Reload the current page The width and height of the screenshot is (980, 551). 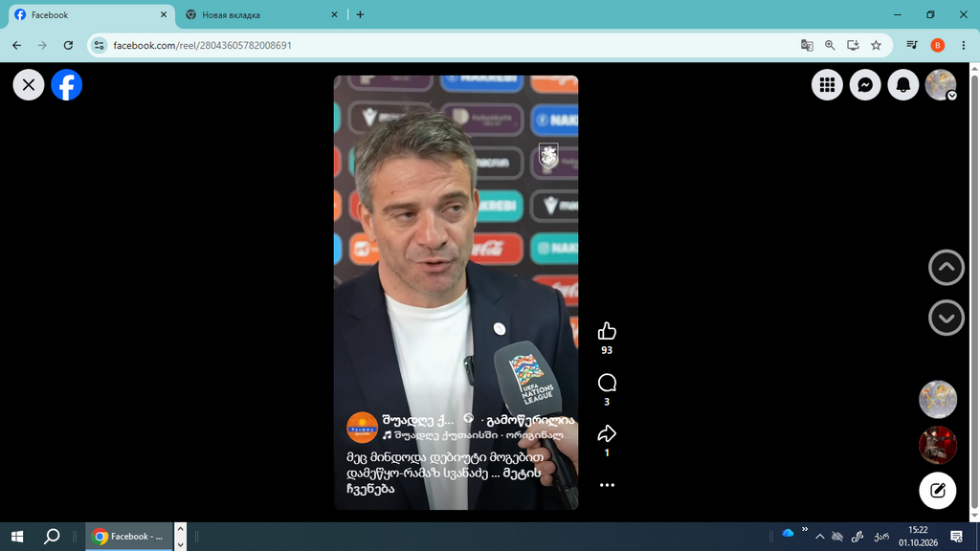pyautogui.click(x=68, y=45)
